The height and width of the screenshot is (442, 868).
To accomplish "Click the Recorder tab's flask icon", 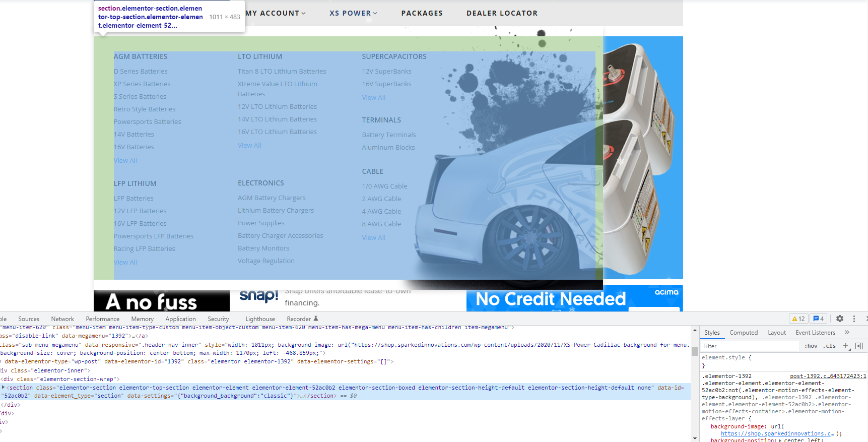I will (x=316, y=319).
